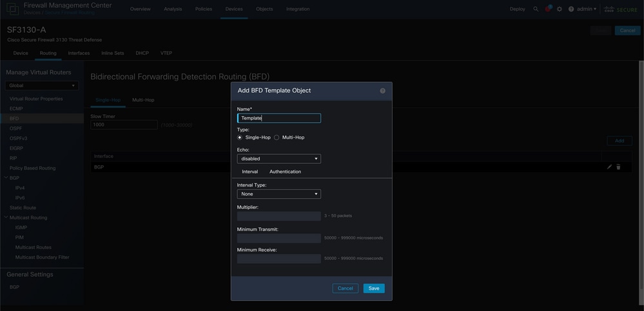Screen dimensions: 644x311
Task: Switch to the VTEP tab
Action: point(166,54)
